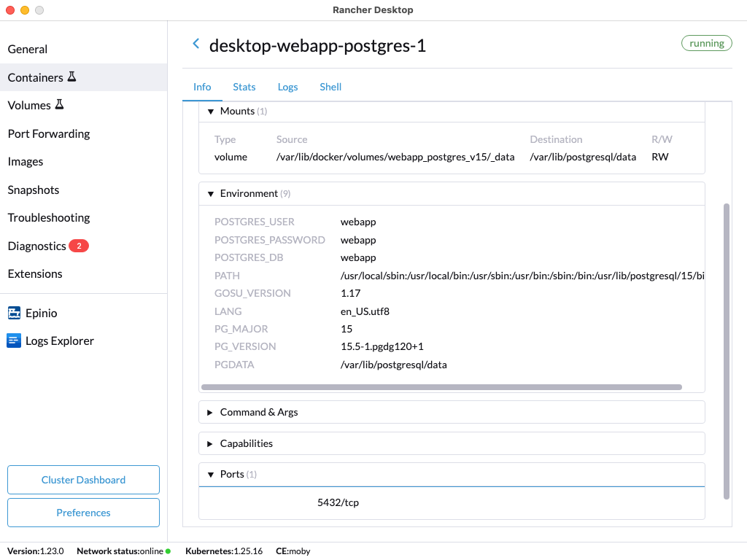Click the Source column header in Mounts
This screenshot has height=560, width=747.
[292, 139]
